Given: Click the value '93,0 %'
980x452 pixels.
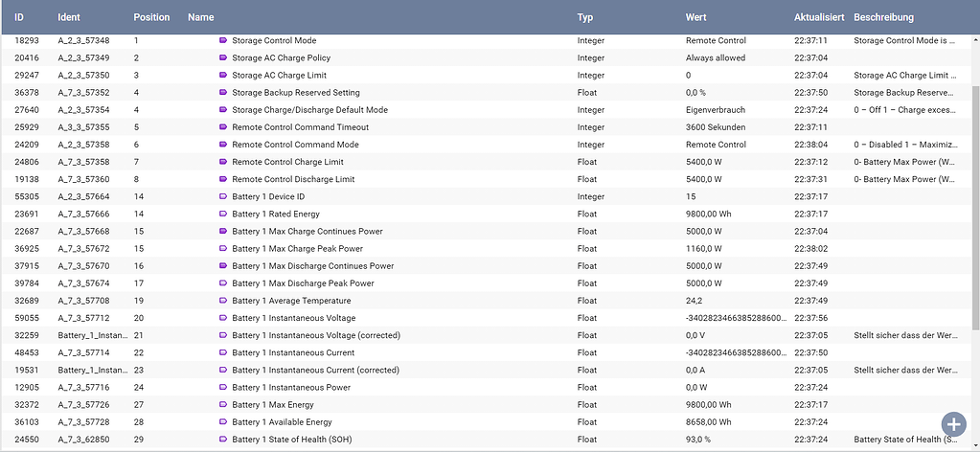Looking at the screenshot, I should [x=698, y=440].
